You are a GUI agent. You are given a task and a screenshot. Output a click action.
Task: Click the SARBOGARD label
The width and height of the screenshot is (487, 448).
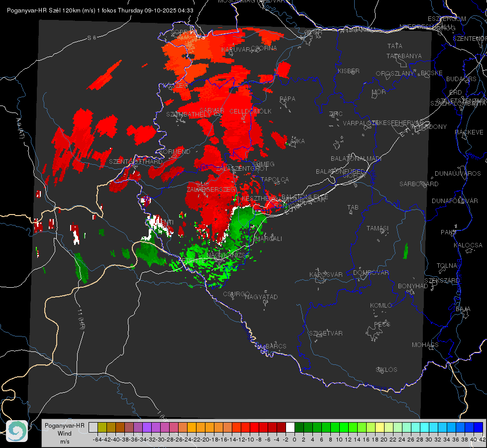pos(419,184)
